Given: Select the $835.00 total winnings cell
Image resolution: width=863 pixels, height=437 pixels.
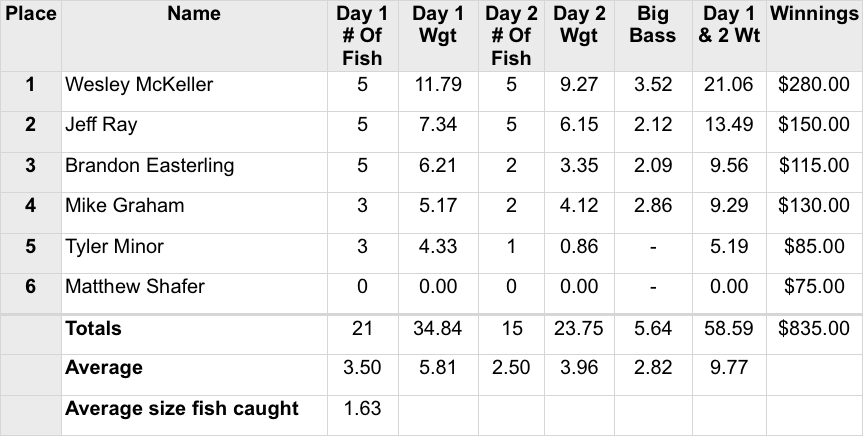Looking at the screenshot, I should click(813, 328).
